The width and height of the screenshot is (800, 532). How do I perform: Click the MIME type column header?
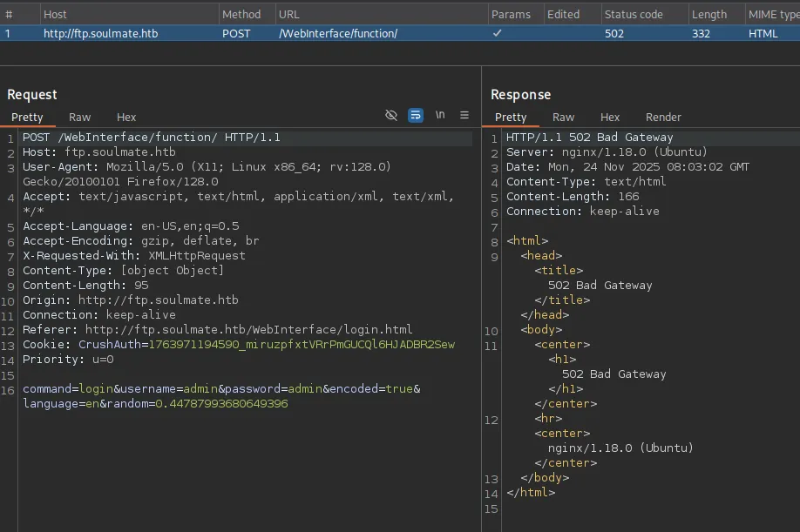[773, 14]
